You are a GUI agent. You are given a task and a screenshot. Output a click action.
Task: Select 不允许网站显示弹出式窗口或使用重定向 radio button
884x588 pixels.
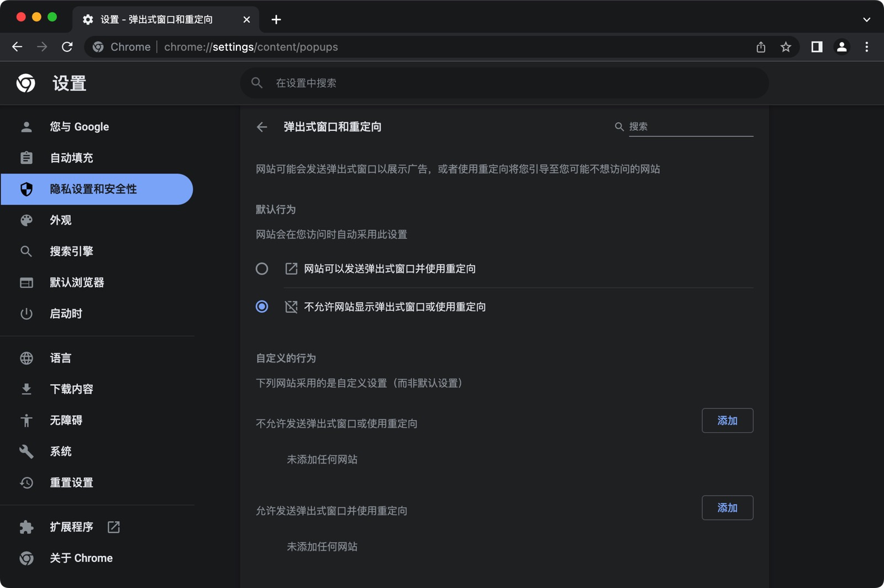tap(262, 307)
